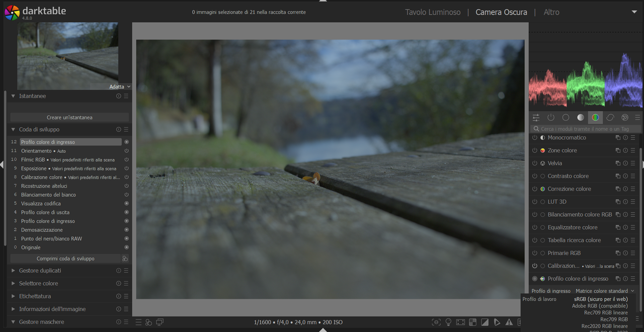
Task: Choose Rec709 RGB lineare profile
Action: coord(606,312)
